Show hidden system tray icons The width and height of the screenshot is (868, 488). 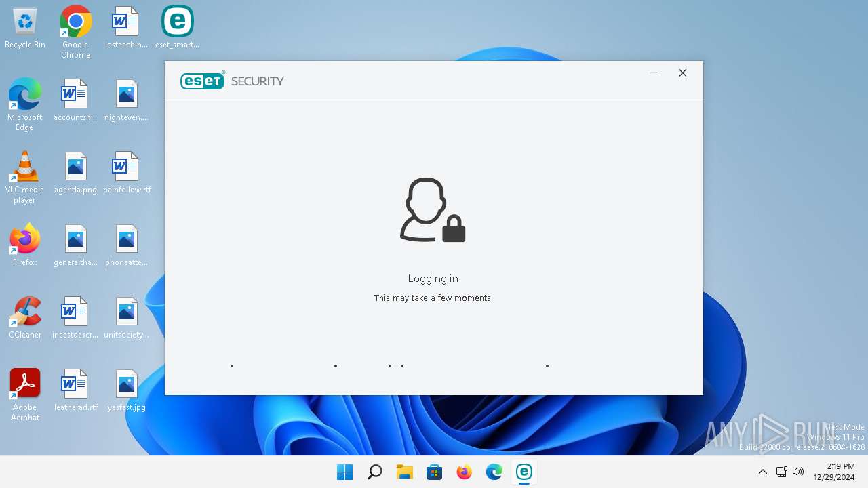coord(762,472)
